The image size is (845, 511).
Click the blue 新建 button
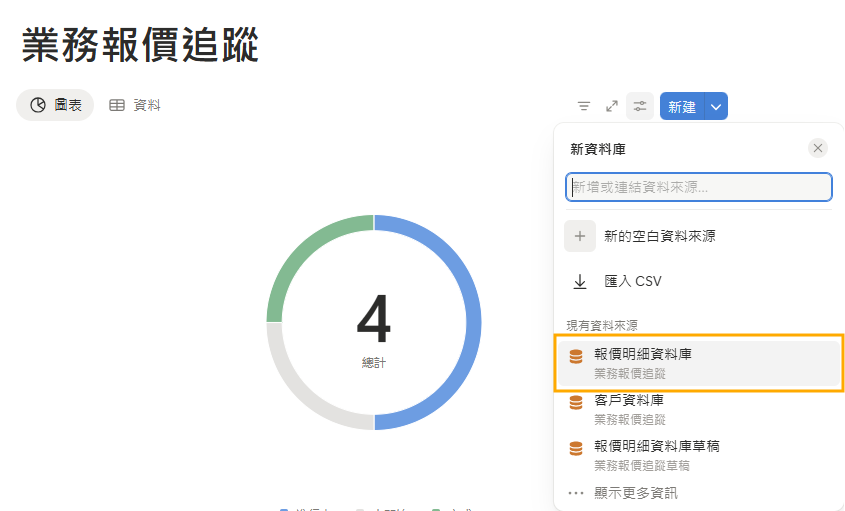(682, 106)
